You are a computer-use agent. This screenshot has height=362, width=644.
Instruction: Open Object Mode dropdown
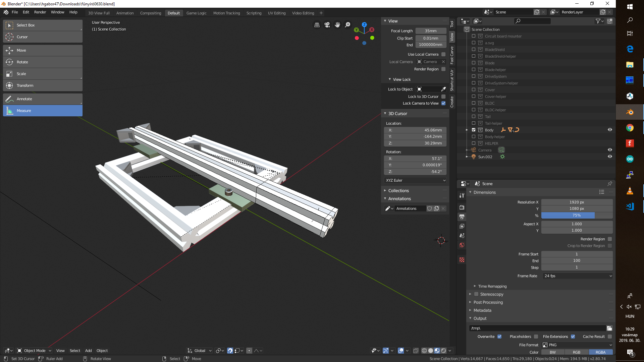[x=34, y=351]
